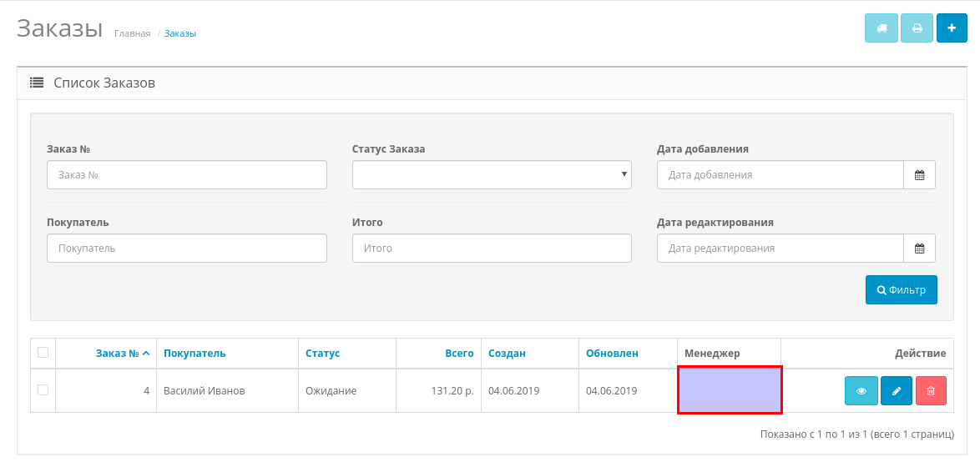980x462 pixels.
Task: Click the print invoice icon button
Action: coord(917,28)
